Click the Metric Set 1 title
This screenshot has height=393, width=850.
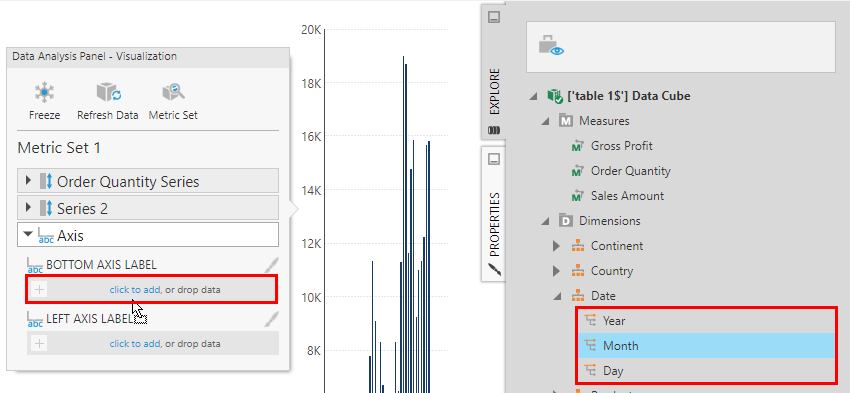(59, 148)
